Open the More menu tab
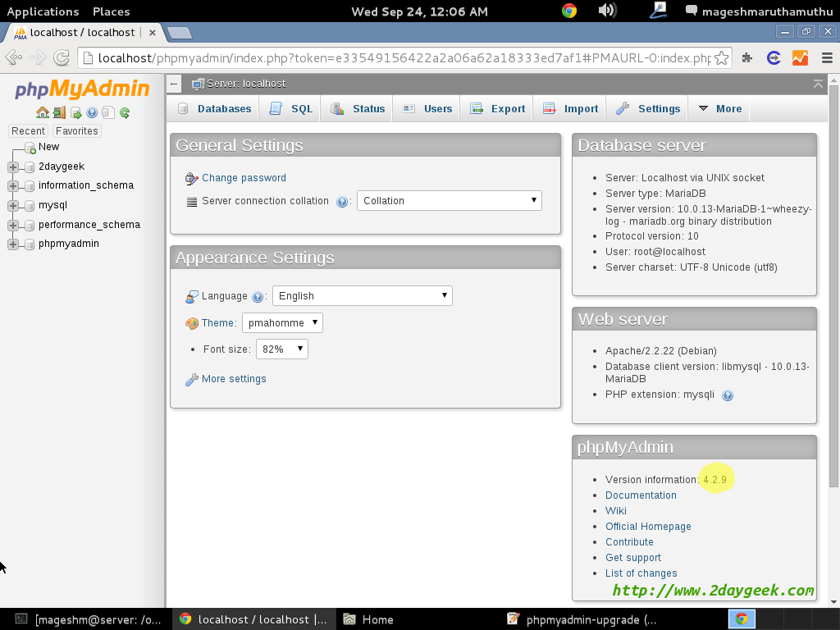840x630 pixels. (x=719, y=109)
